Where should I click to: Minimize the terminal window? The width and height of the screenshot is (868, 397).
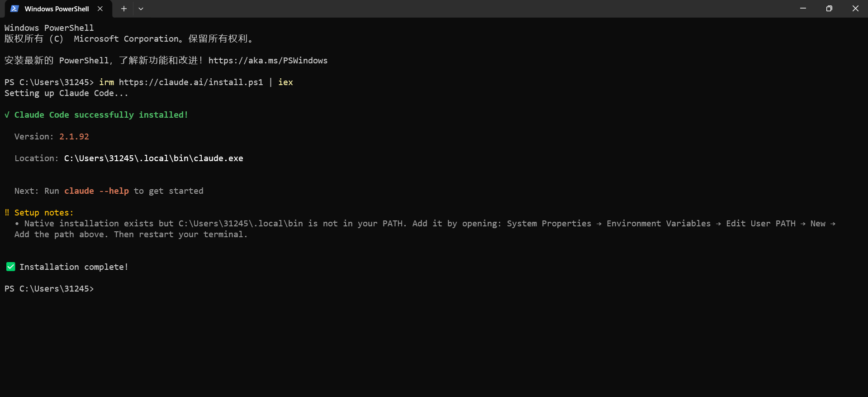click(x=803, y=9)
